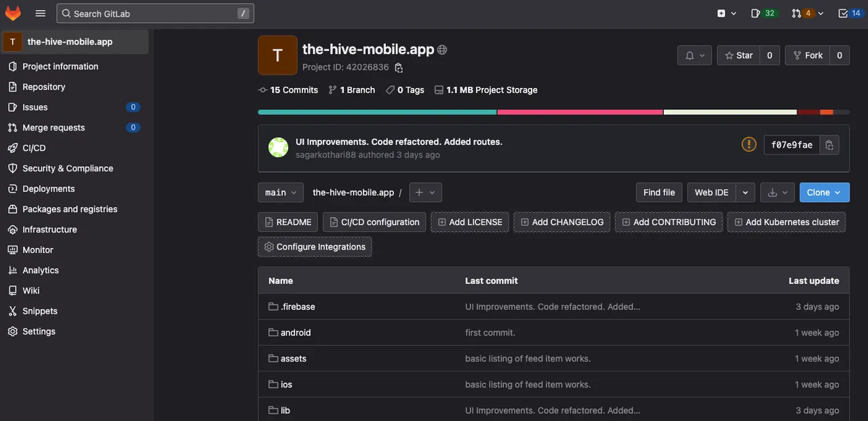This screenshot has height=421, width=868.
Task: Click the commit SHA f07e9fae
Action: 792,145
